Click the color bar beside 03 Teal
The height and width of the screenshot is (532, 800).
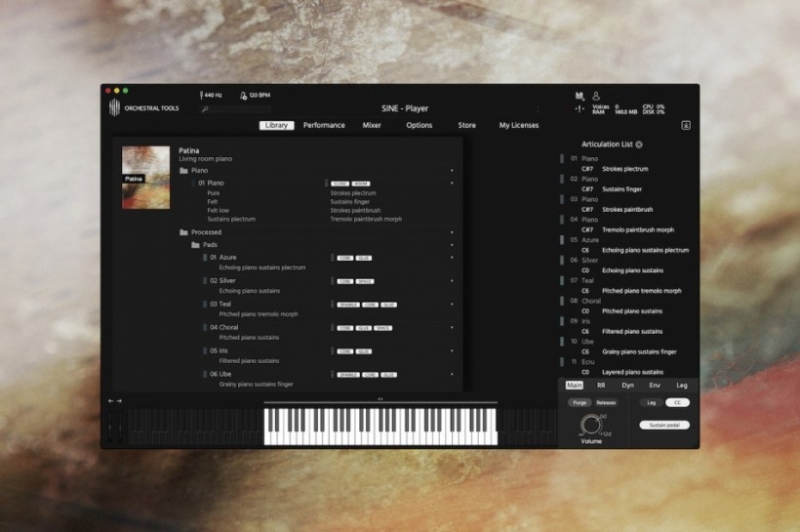click(205, 304)
